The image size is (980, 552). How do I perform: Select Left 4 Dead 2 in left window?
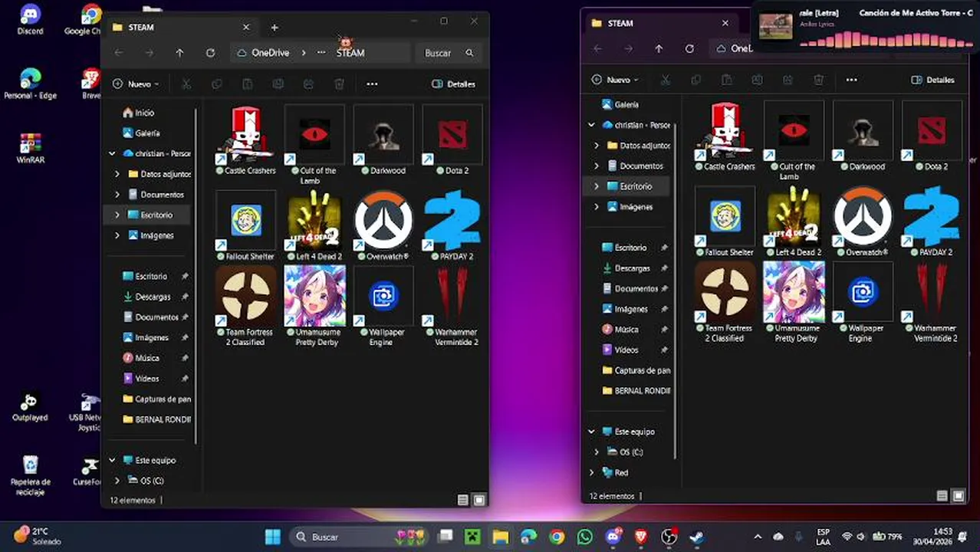pos(314,225)
